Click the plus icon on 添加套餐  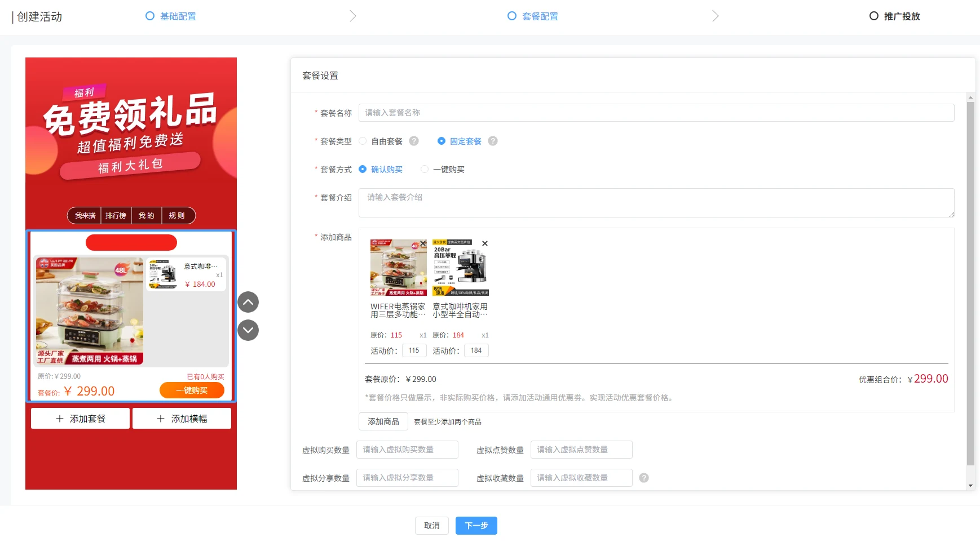click(x=60, y=419)
